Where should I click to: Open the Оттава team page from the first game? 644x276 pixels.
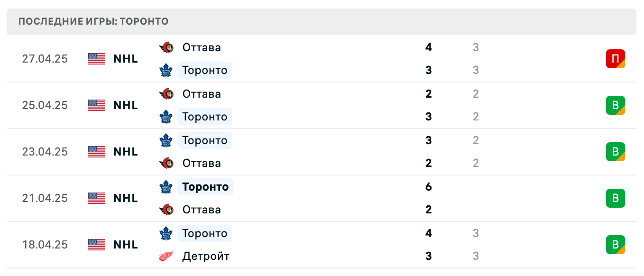[201, 47]
